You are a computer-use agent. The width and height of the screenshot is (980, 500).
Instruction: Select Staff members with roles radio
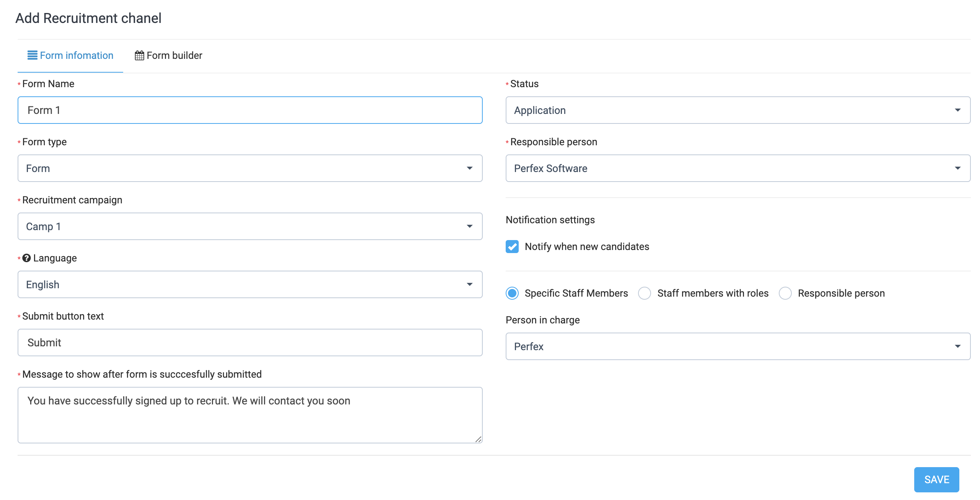[645, 293]
